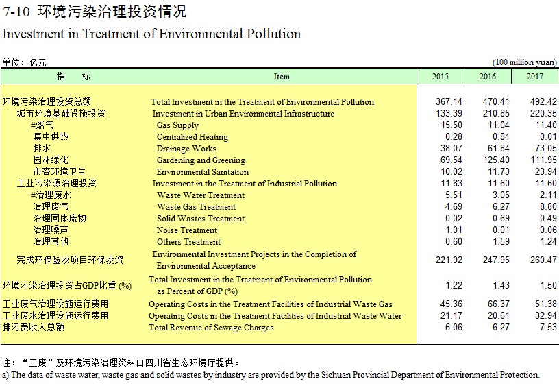The image size is (559, 392).
Task: Select Centralized Heating value 0.84
Action: [x=501, y=136]
